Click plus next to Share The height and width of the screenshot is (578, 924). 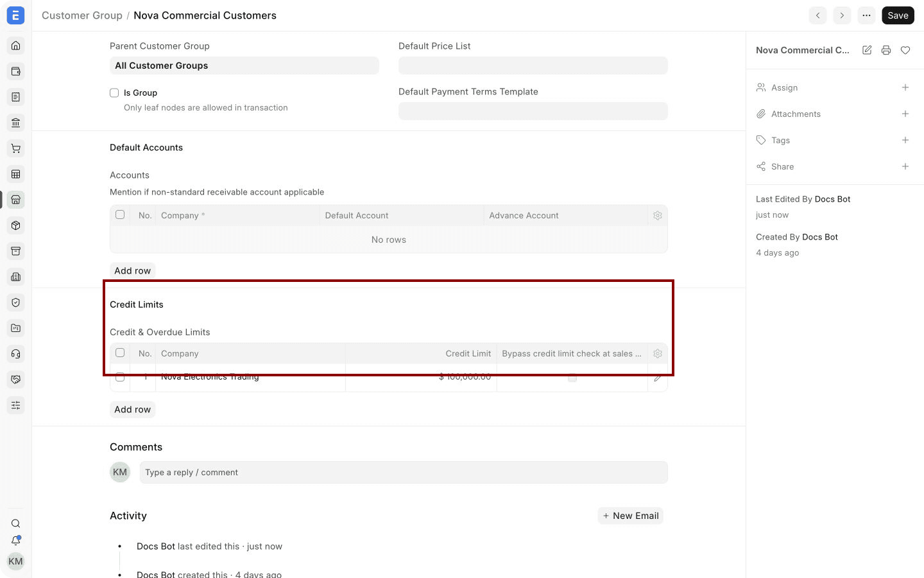(x=905, y=166)
